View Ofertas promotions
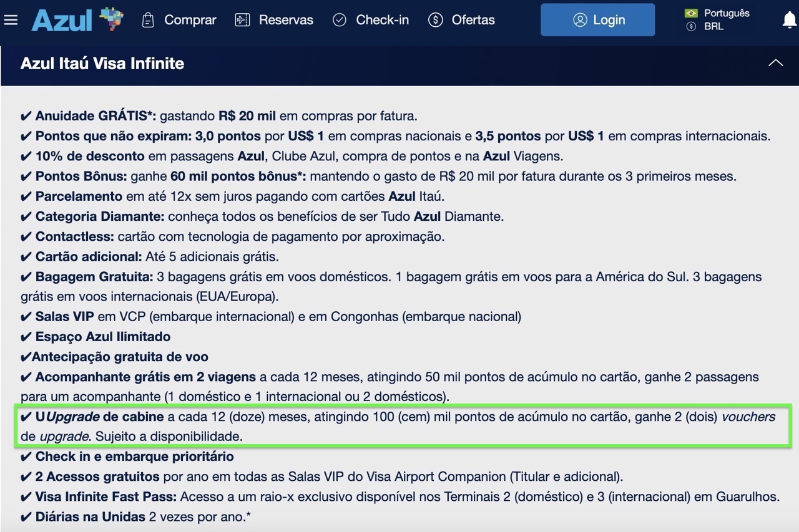This screenshot has height=532, width=799. (473, 19)
